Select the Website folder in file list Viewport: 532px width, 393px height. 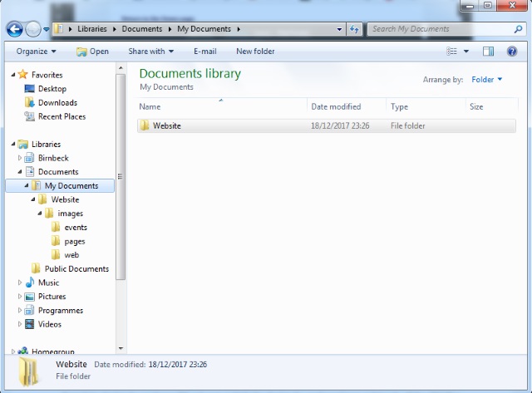click(166, 126)
